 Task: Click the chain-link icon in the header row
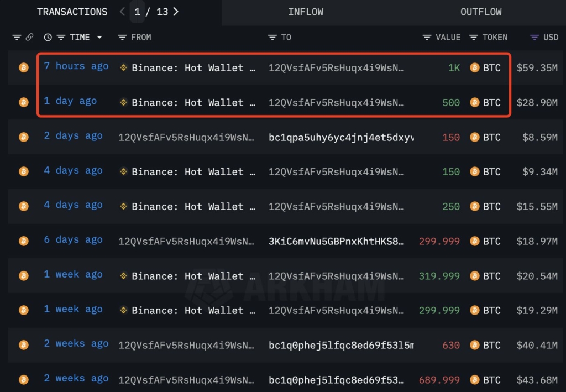click(x=30, y=37)
